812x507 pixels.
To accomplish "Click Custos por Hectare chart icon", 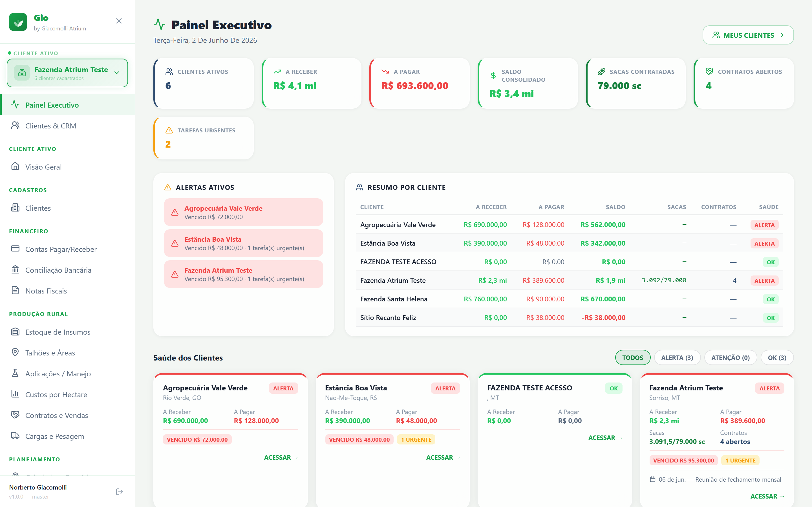I will click(16, 394).
